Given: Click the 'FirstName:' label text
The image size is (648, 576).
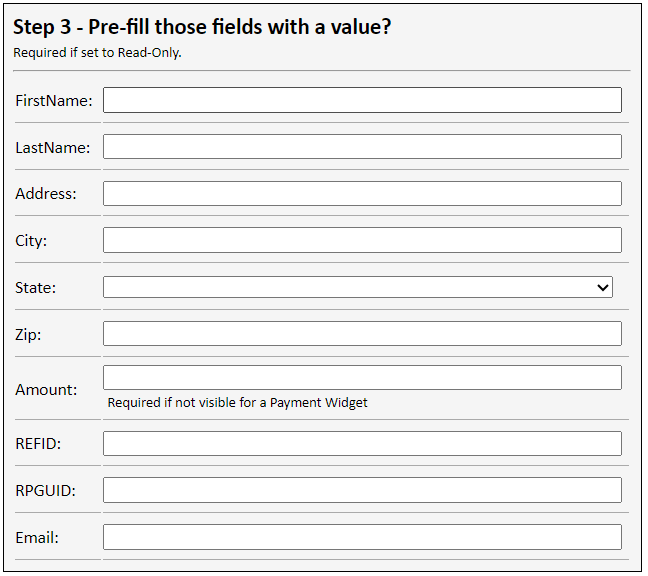Looking at the screenshot, I should pos(54,101).
